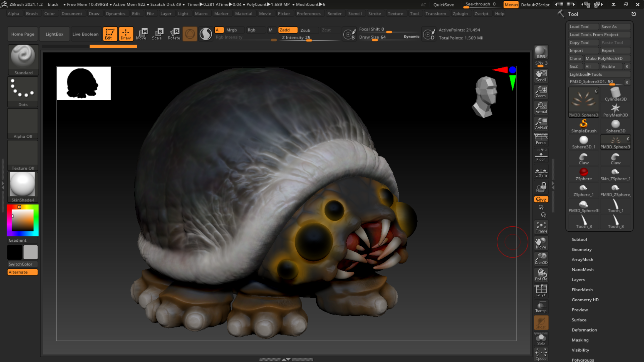Image resolution: width=644 pixels, height=362 pixels.
Task: Toggle the PolyF polyframe icon
Action: (x=541, y=290)
